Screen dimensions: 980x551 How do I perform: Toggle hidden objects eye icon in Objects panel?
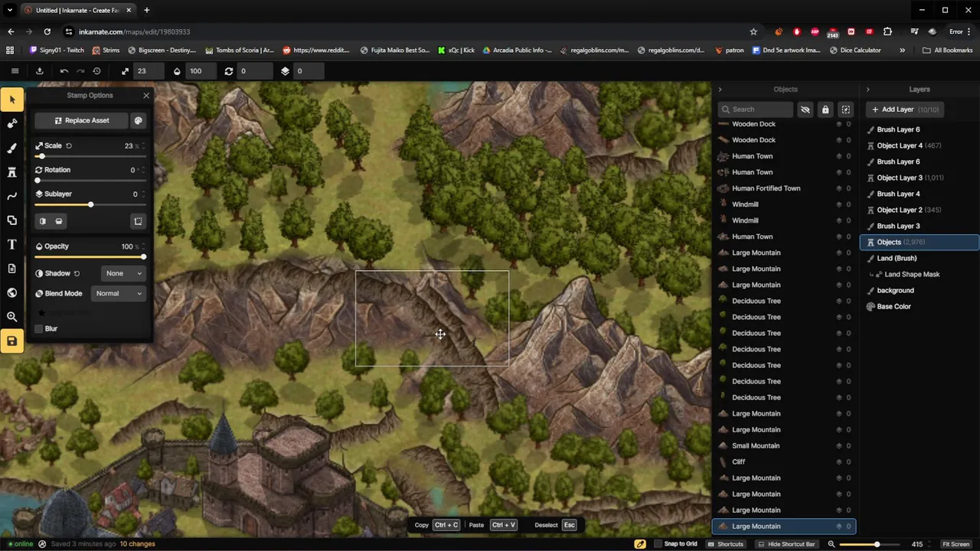click(805, 109)
